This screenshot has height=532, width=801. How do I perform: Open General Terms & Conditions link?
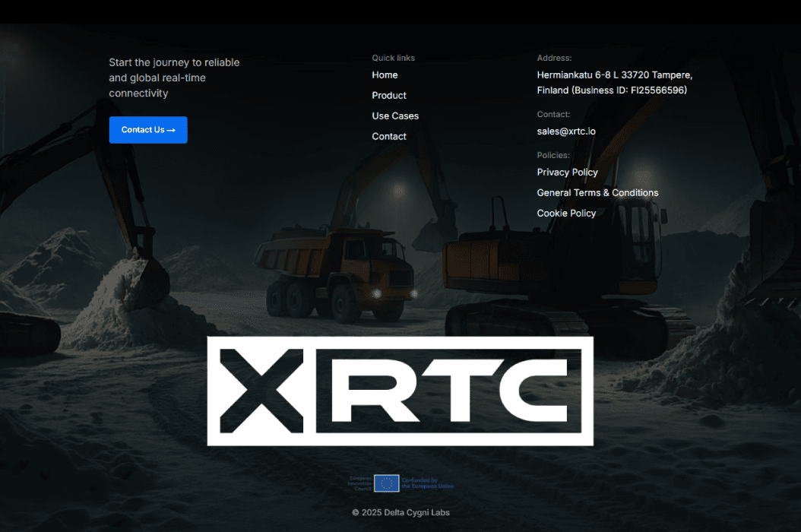click(597, 193)
